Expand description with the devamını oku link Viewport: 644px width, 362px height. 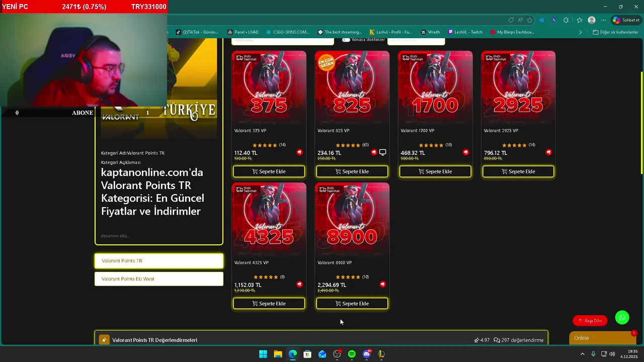(115, 236)
